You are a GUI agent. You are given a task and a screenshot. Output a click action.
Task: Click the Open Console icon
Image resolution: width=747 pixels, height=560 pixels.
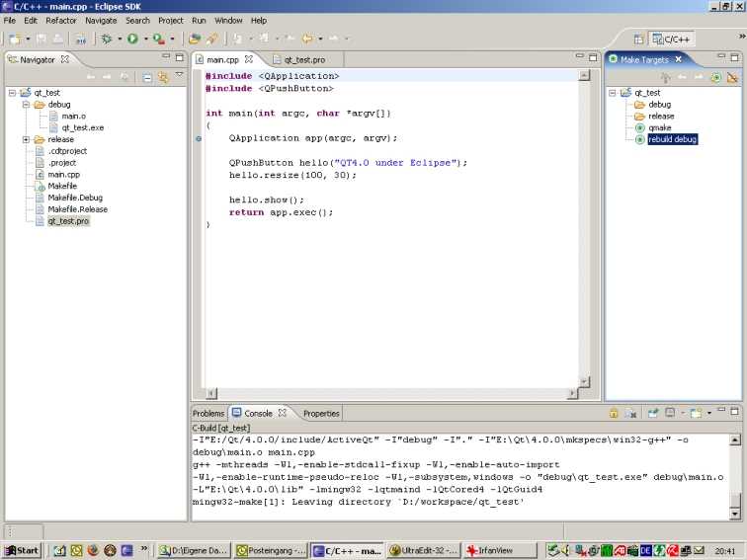click(696, 413)
